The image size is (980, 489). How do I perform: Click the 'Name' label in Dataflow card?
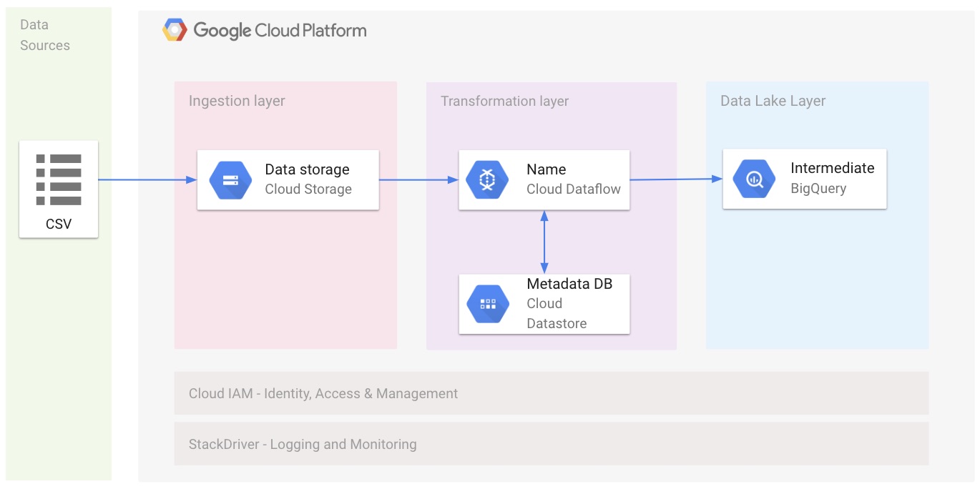pyautogui.click(x=546, y=169)
